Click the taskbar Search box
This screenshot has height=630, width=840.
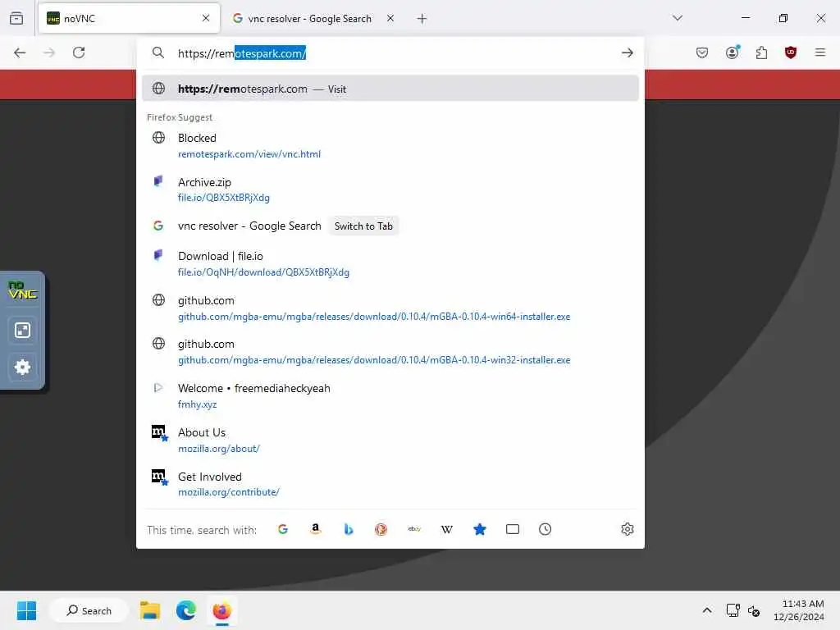89,610
